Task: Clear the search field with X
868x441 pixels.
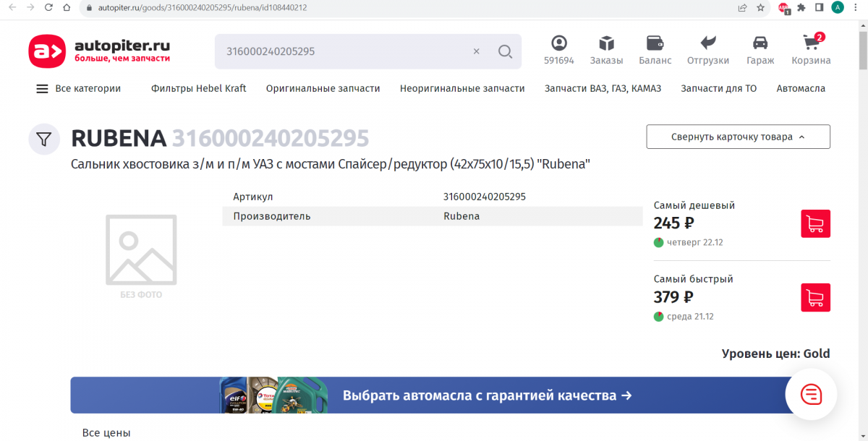Action: [476, 51]
